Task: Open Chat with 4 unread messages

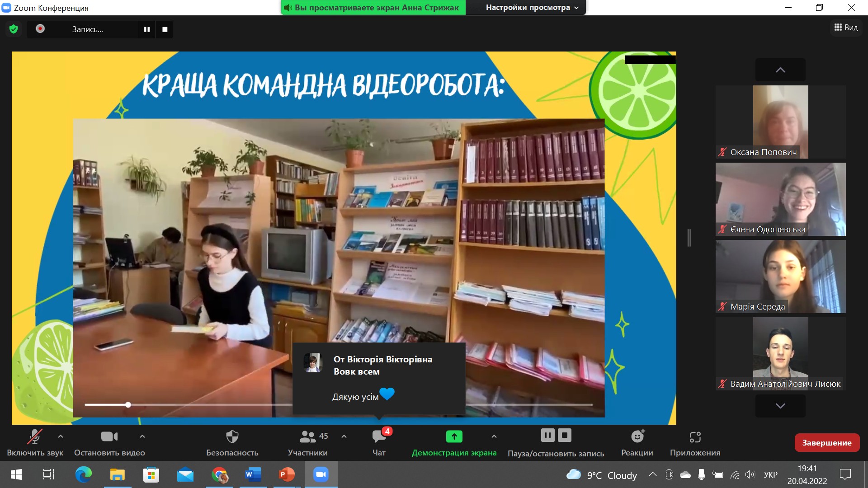Action: pyautogui.click(x=379, y=436)
